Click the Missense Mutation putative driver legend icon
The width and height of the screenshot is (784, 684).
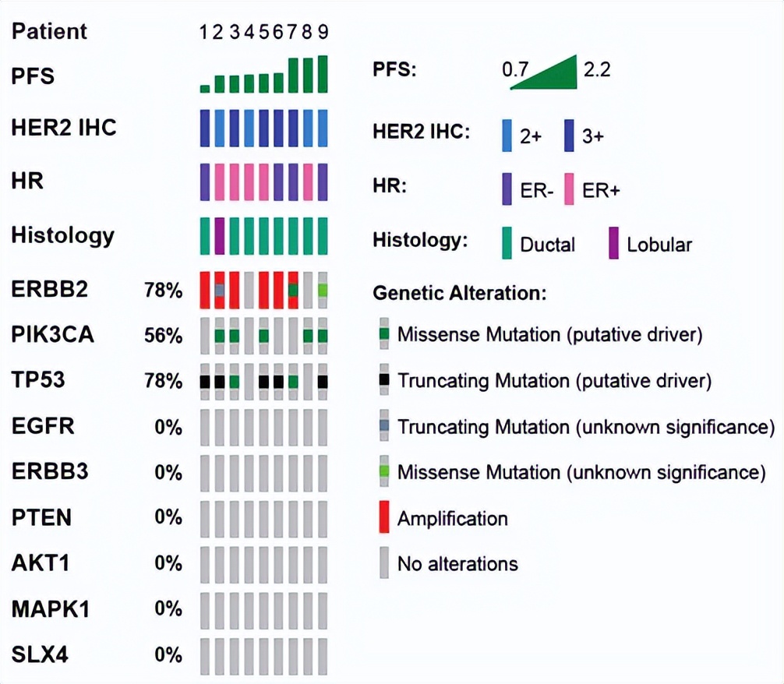coord(384,335)
